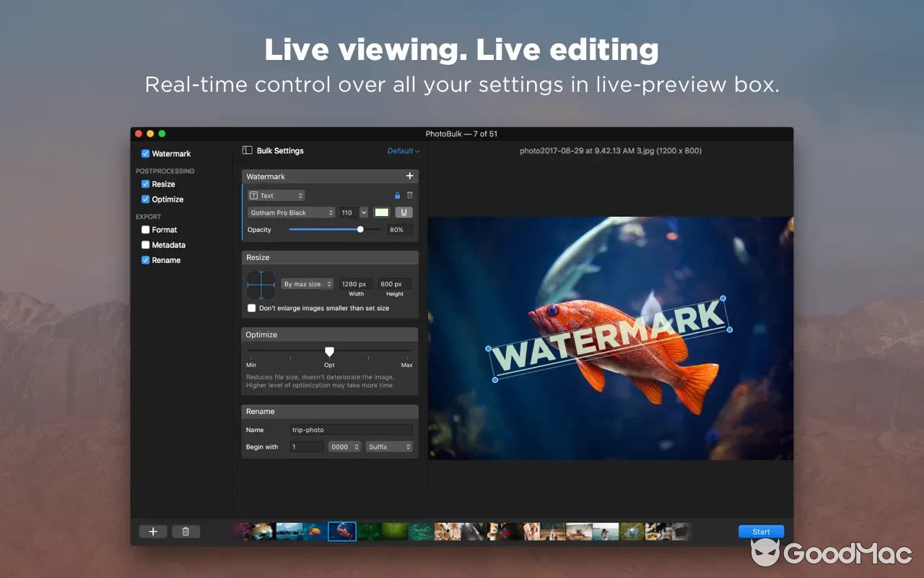Enable the Format export checkbox
The width and height of the screenshot is (924, 578).
146,230
